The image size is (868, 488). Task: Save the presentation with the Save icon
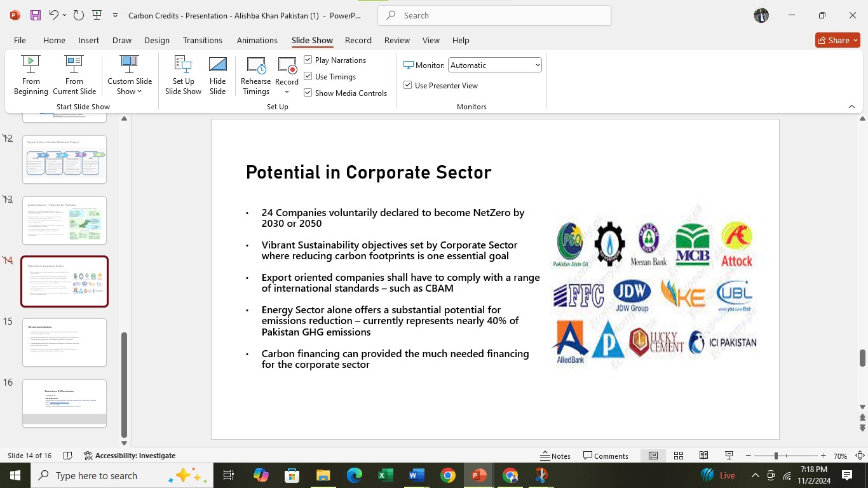(36, 15)
